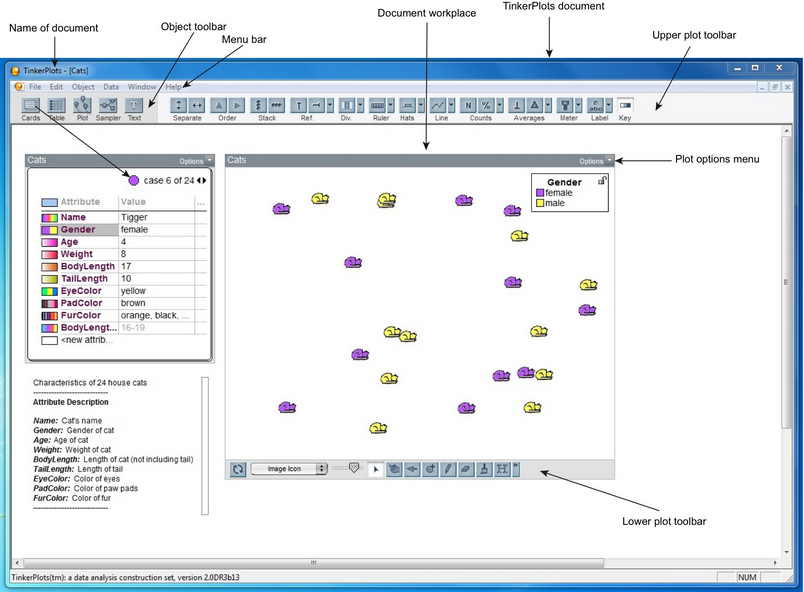
Task: Add a vertical reference line
Action: [298, 106]
